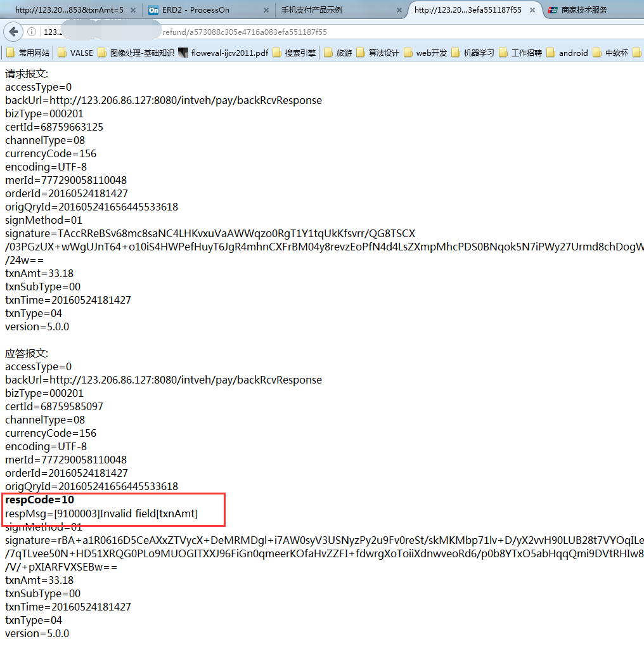Open the 机器学习 bookmark folder
This screenshot has height=646, width=644.
pyautogui.click(x=473, y=53)
